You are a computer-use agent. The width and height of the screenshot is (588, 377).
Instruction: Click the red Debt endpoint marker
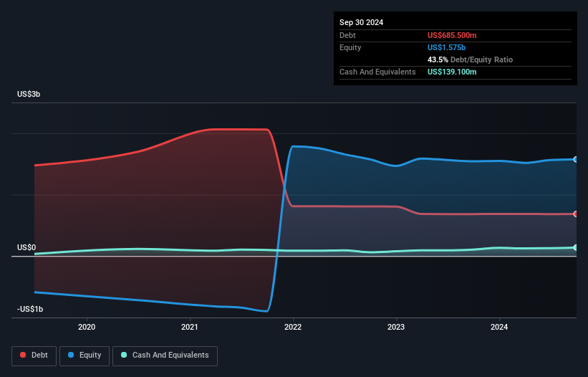[x=576, y=214]
